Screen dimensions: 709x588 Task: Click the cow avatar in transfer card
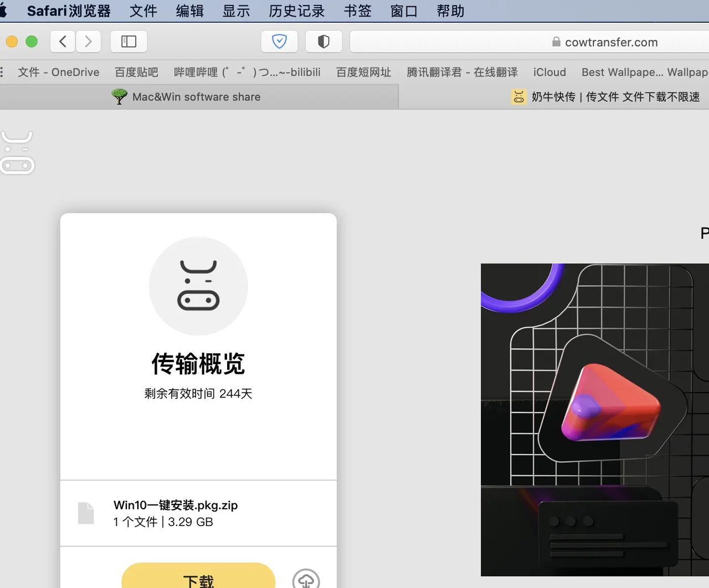point(198,286)
